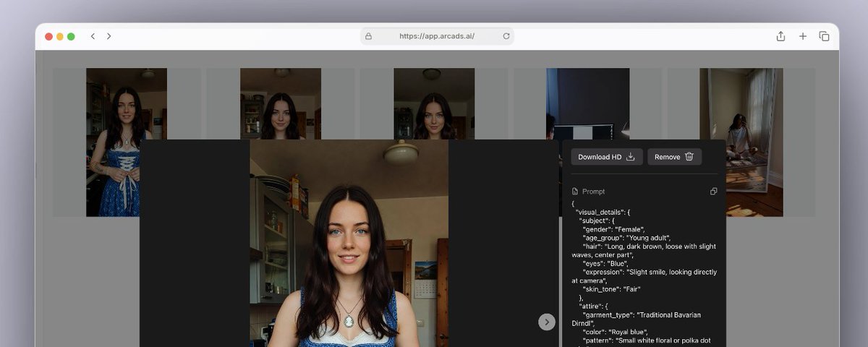Click the green fullscreen window button
Screen dimensions: 868x347
[x=71, y=36]
